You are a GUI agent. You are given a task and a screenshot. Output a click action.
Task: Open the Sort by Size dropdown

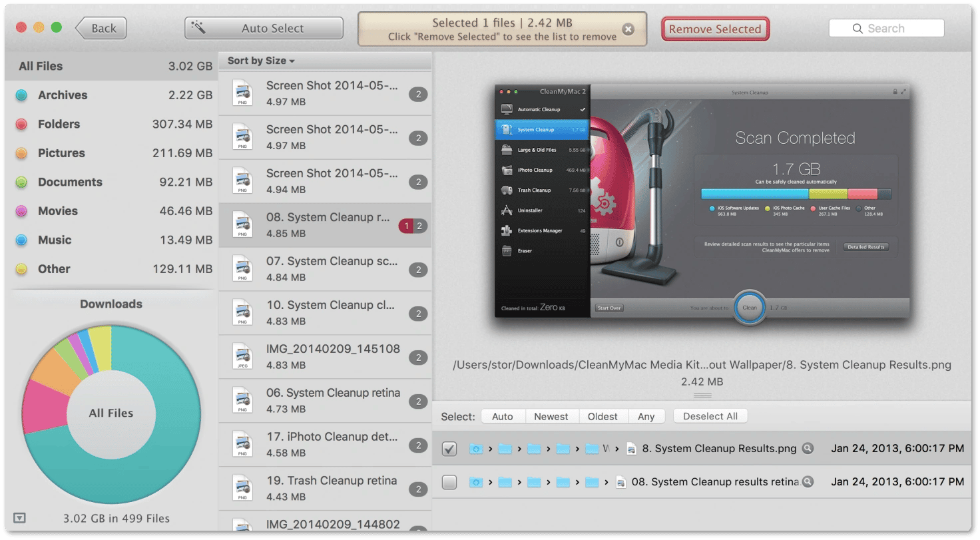tap(261, 61)
